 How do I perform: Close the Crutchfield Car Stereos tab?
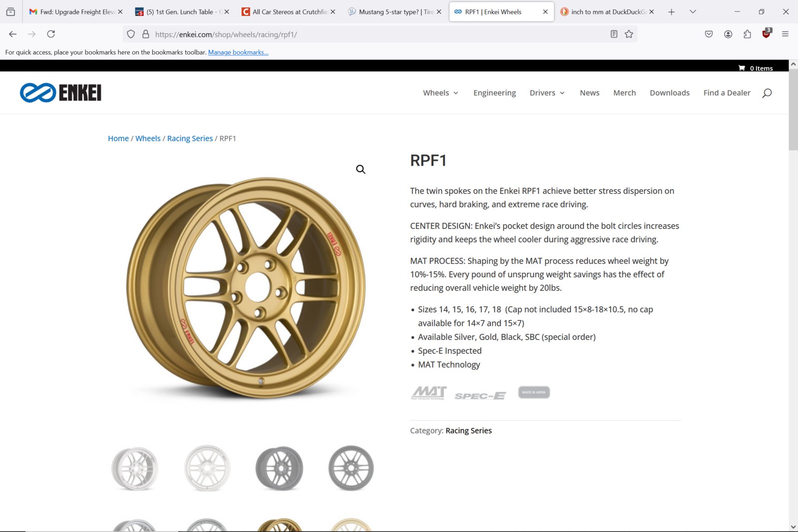pyautogui.click(x=333, y=11)
